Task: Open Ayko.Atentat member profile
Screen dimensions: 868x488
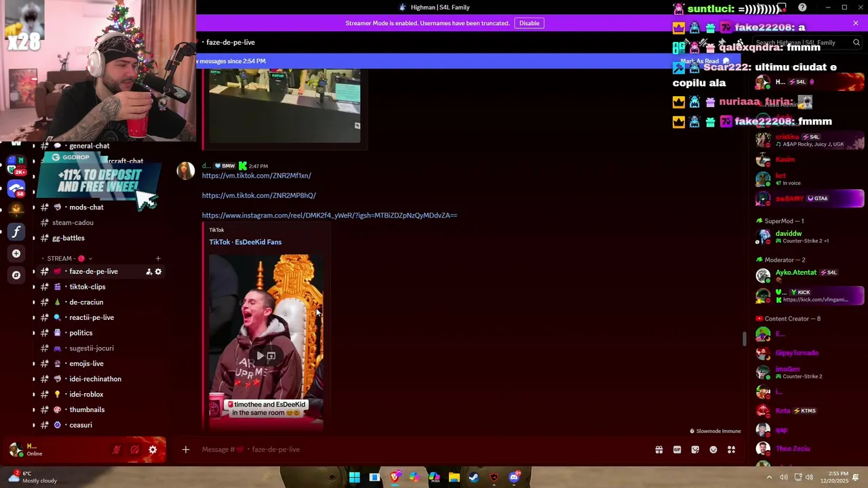Action: coord(808,275)
